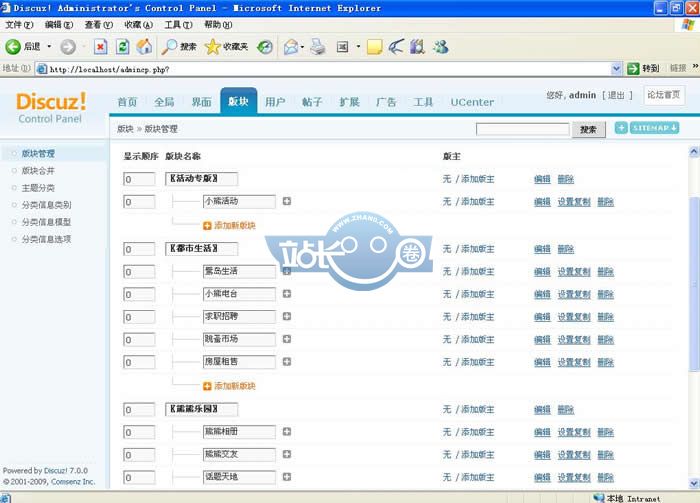Click the IE Back arrow button
Image resolution: width=700 pixels, height=503 pixels.
(13, 46)
